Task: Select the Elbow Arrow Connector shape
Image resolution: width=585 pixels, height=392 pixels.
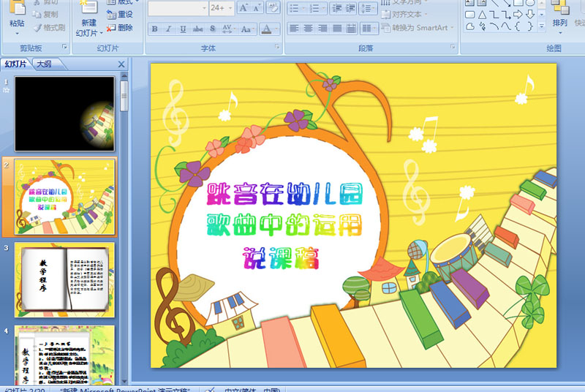Action: click(x=506, y=15)
